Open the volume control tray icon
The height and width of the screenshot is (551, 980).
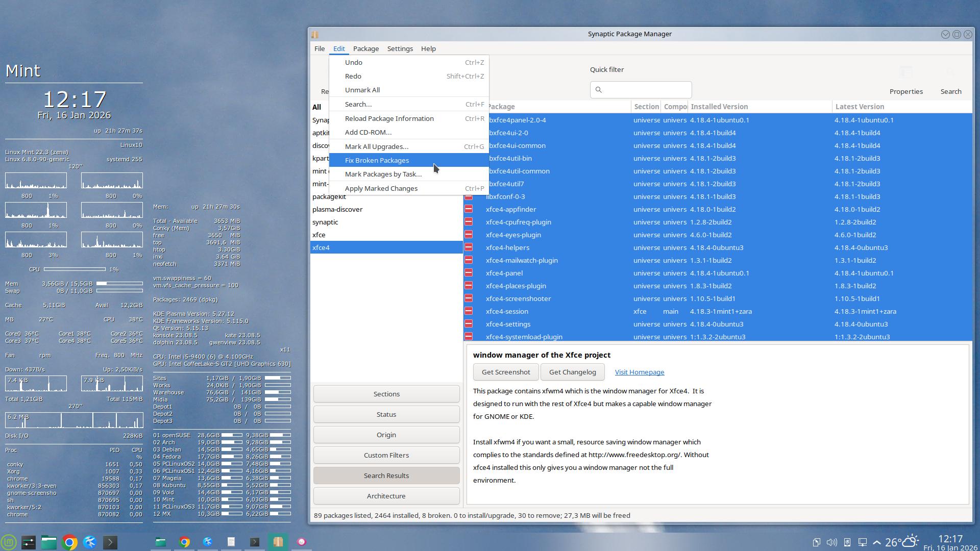pos(831,542)
